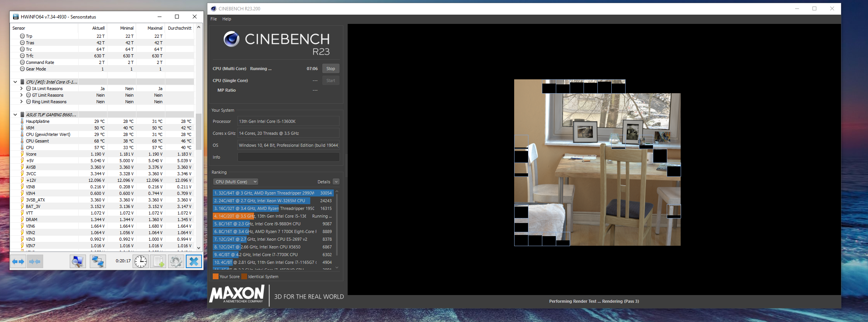Select the running 13th Gen Intel Core i5 ranking entry
868x322 pixels.
(x=273, y=216)
